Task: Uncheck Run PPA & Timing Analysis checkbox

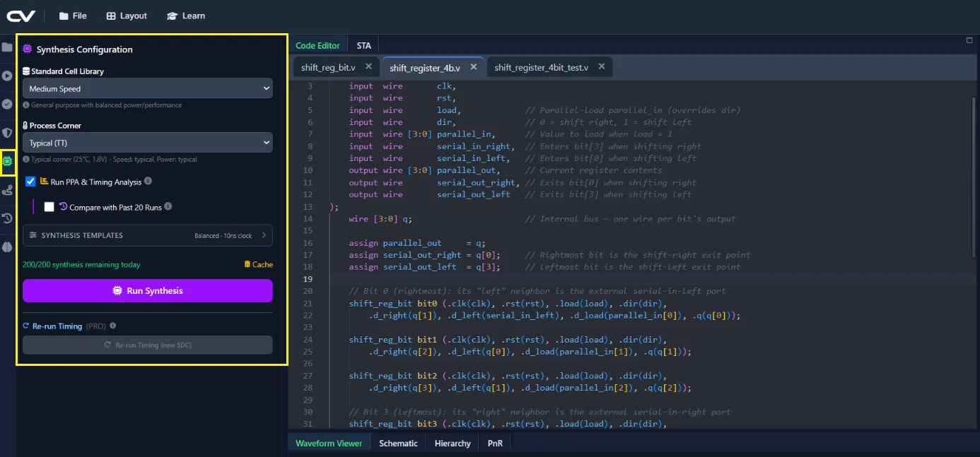Action: 30,182
